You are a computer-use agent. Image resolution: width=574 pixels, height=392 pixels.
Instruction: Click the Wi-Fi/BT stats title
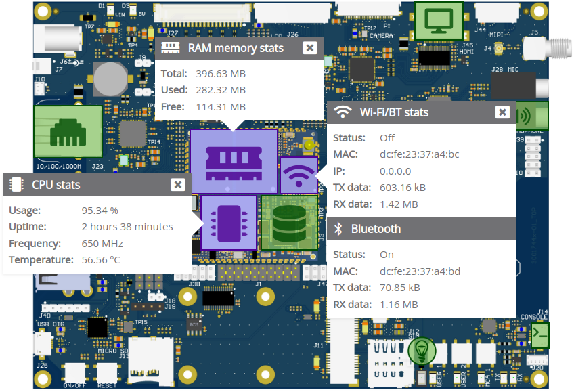[394, 112]
